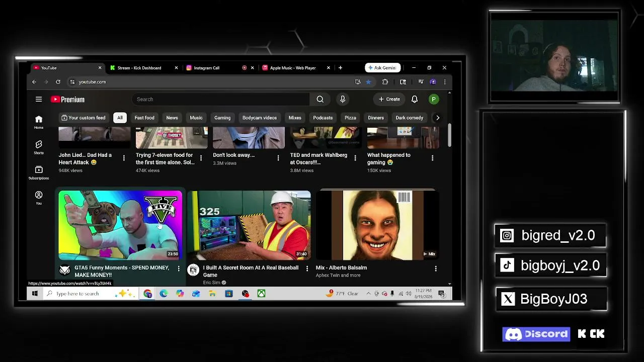Screen dimensions: 644x362
Task: Open options for Trying 7-eleven food short
Action: [x=201, y=158]
